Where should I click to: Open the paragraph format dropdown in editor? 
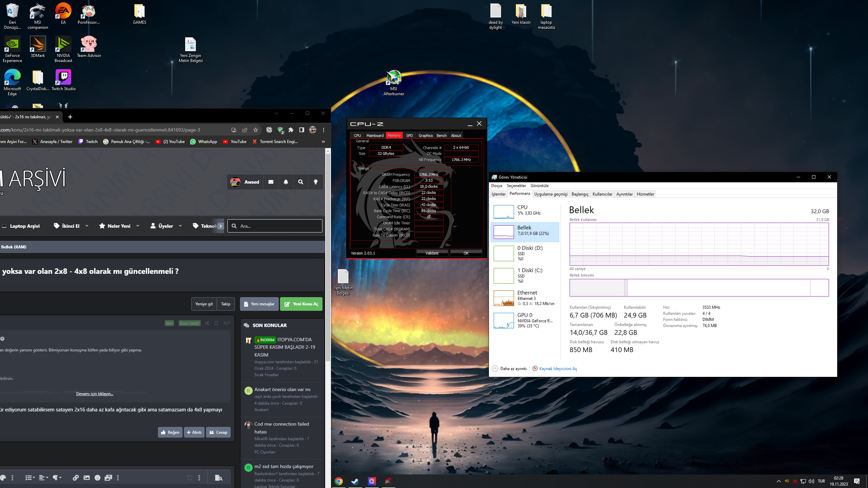click(57, 478)
